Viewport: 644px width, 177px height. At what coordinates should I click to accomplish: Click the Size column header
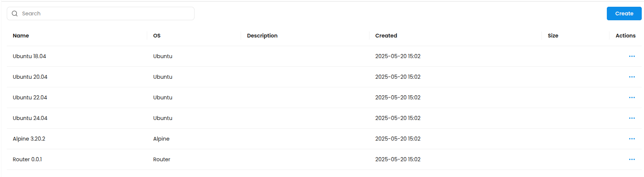coord(553,36)
